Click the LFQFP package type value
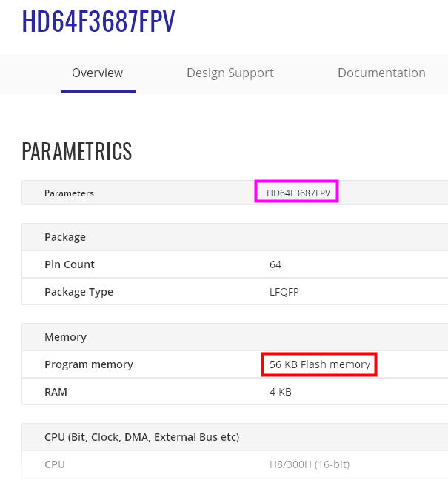448x483 pixels. coord(284,292)
